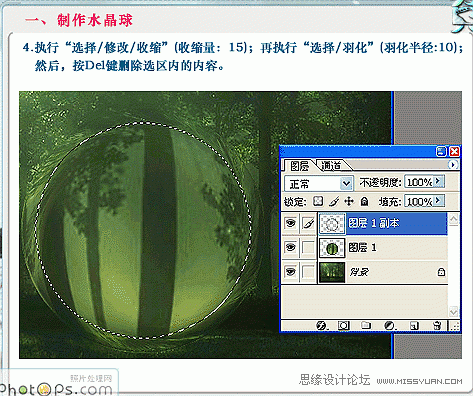Create new fill or adjustment layer icon

(389, 325)
